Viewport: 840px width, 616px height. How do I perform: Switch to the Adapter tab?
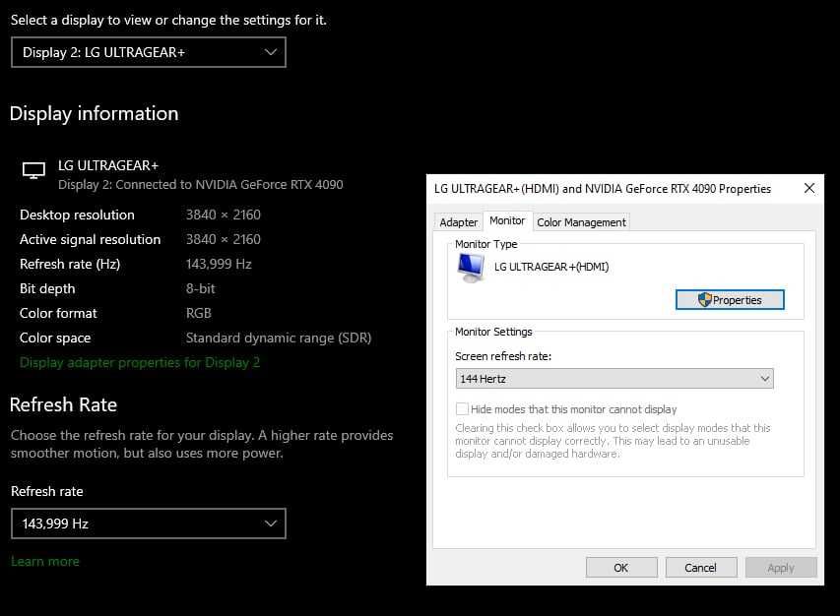[458, 222]
